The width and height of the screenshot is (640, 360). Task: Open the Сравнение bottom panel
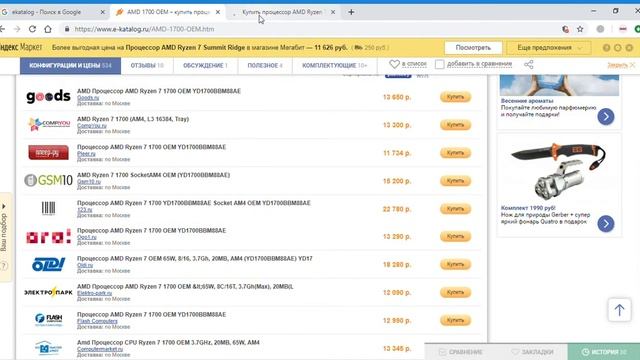click(461, 352)
